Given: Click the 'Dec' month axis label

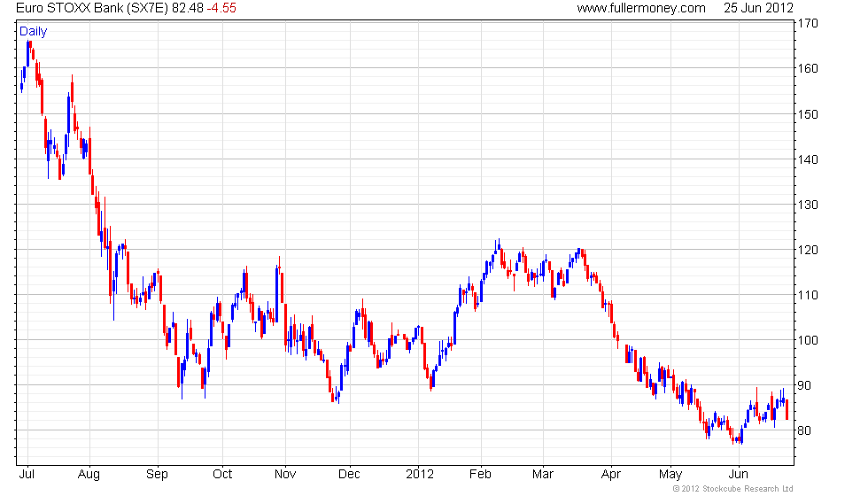Looking at the screenshot, I should [x=349, y=475].
